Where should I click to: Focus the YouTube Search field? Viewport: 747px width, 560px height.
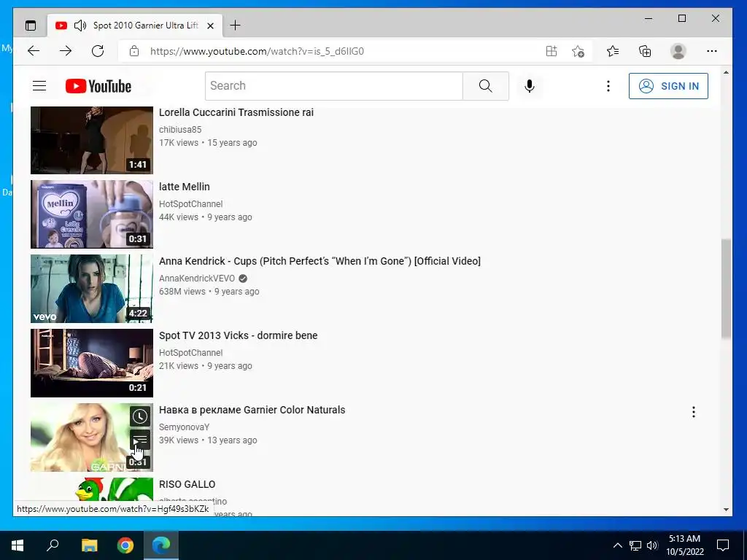pyautogui.click(x=334, y=86)
